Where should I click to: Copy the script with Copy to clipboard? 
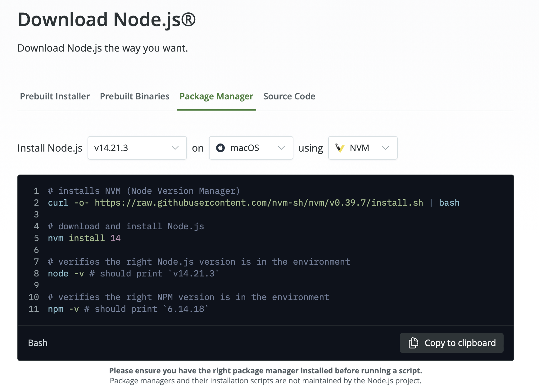(x=452, y=343)
